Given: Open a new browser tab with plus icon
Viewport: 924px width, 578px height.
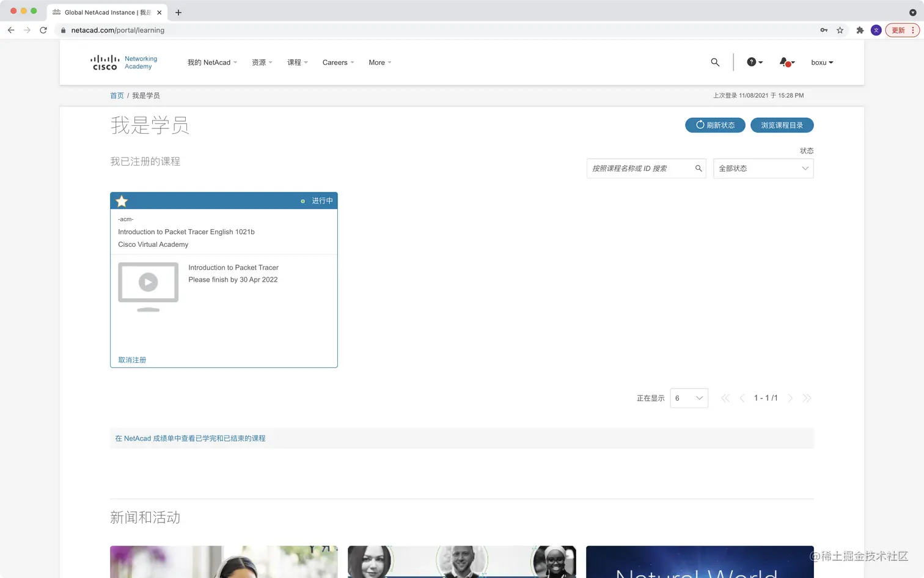Looking at the screenshot, I should click(x=178, y=12).
